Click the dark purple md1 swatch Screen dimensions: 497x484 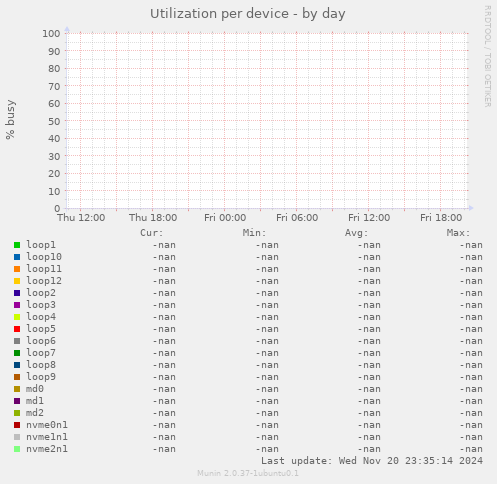[x=17, y=401]
